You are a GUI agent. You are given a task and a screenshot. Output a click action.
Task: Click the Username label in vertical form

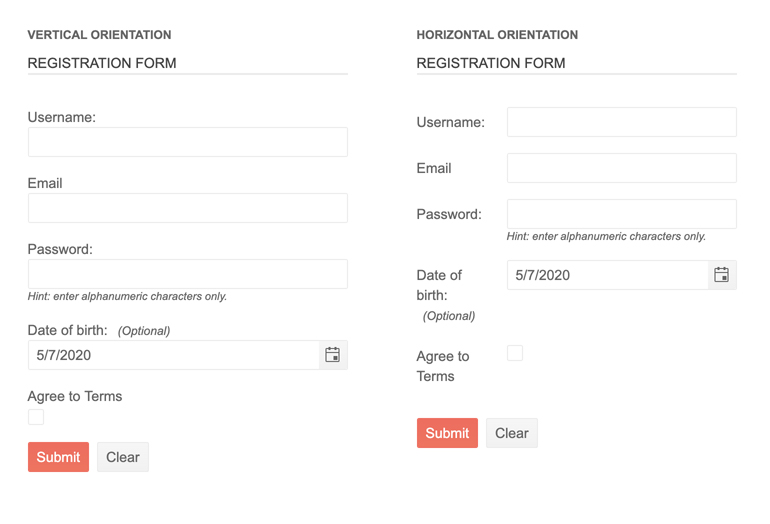[x=61, y=117]
